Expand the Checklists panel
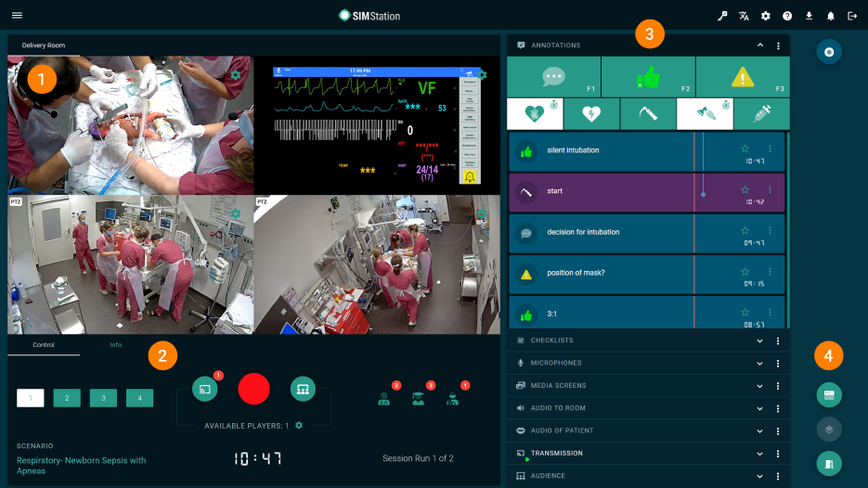Image resolution: width=868 pixels, height=488 pixels. click(759, 340)
